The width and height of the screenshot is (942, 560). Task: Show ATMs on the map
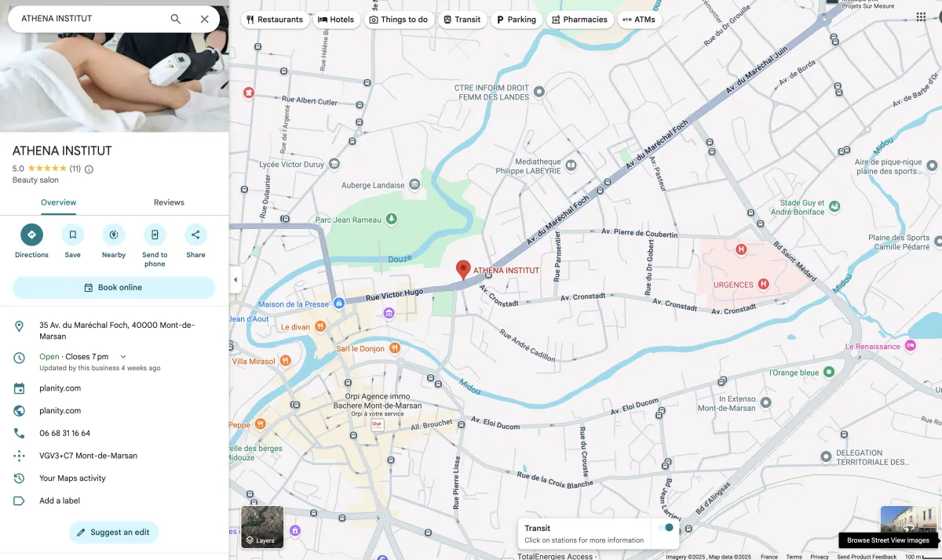click(639, 20)
